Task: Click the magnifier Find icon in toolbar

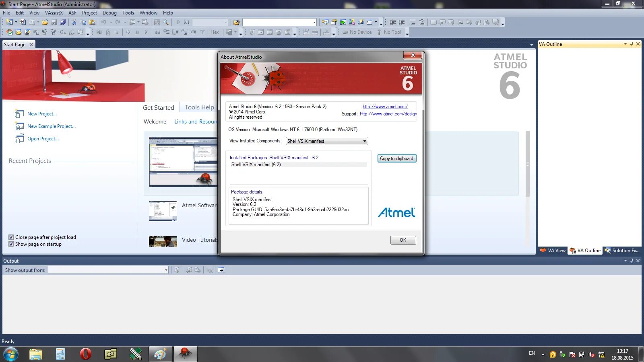Action: (166, 22)
